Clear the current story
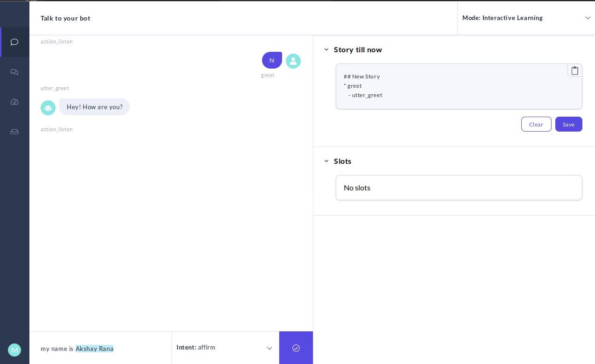 click(x=536, y=124)
